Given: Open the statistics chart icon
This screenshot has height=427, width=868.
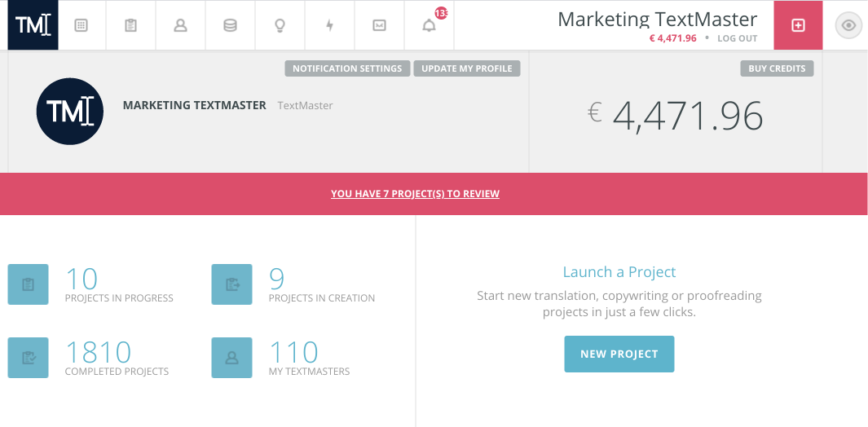Looking at the screenshot, I should (379, 25).
